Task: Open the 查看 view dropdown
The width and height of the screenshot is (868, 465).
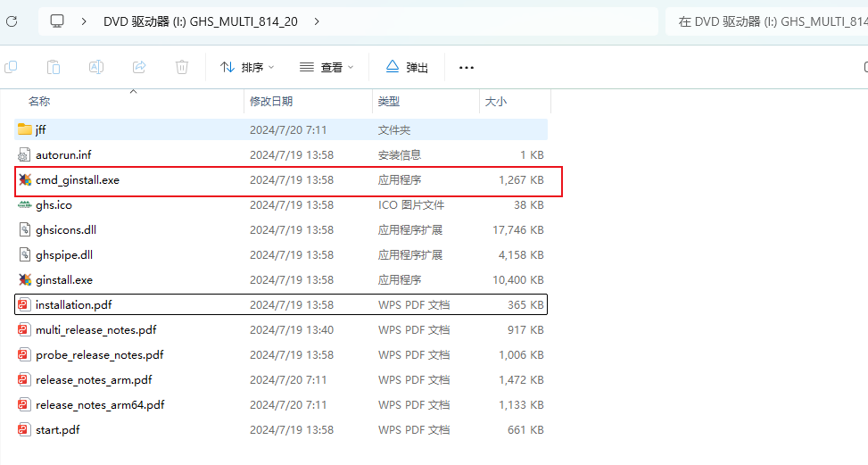Action: pyautogui.click(x=327, y=67)
